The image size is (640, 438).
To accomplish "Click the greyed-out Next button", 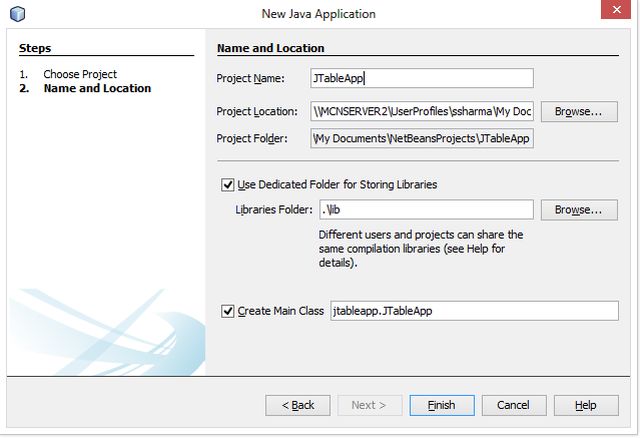I will [369, 405].
